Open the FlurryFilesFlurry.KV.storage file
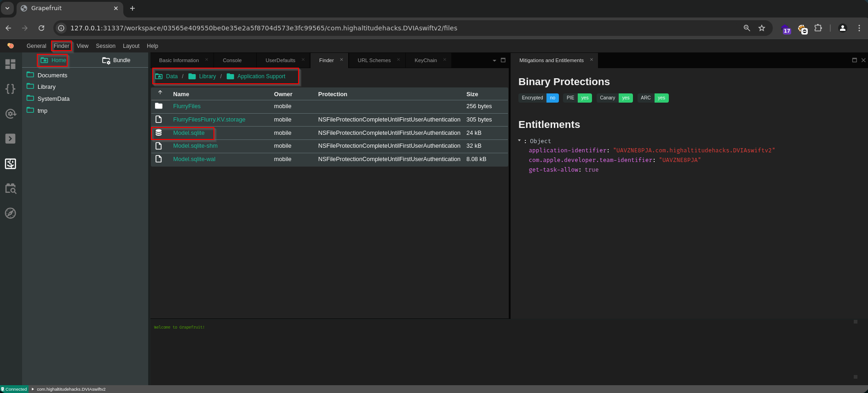Image resolution: width=868 pixels, height=393 pixels. click(209, 120)
